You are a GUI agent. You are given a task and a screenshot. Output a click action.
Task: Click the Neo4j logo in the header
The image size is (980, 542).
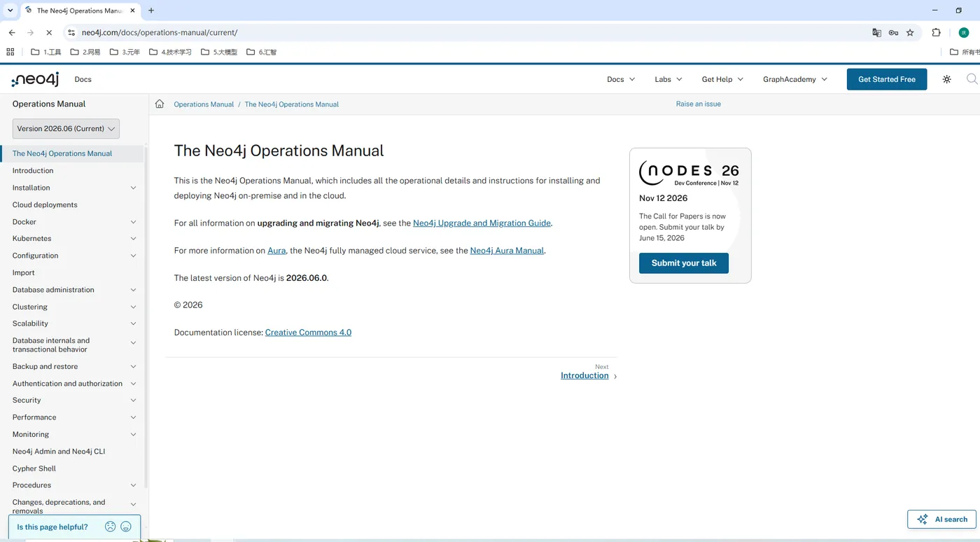tap(35, 79)
